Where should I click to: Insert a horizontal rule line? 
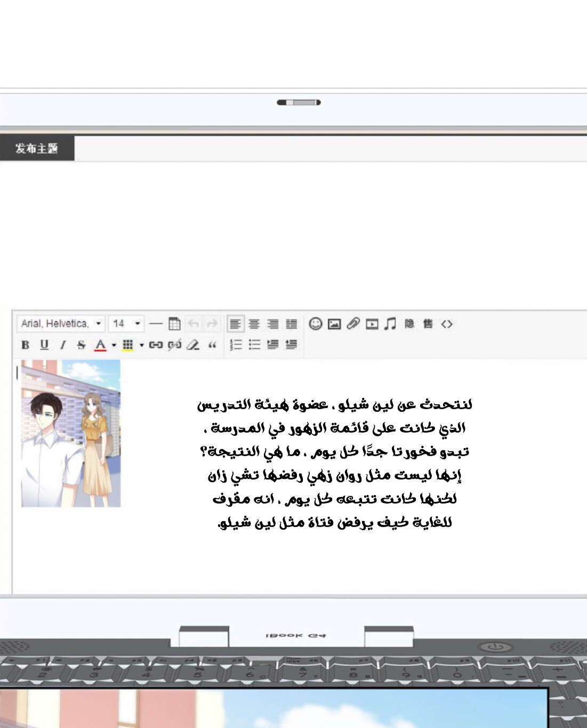point(156,324)
